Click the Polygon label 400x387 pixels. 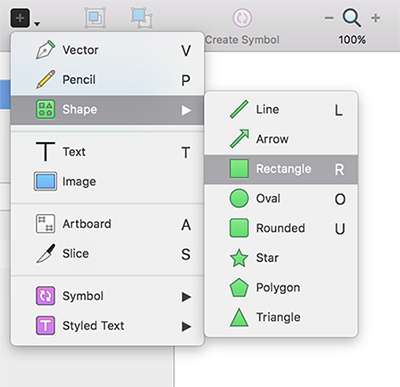click(x=278, y=288)
